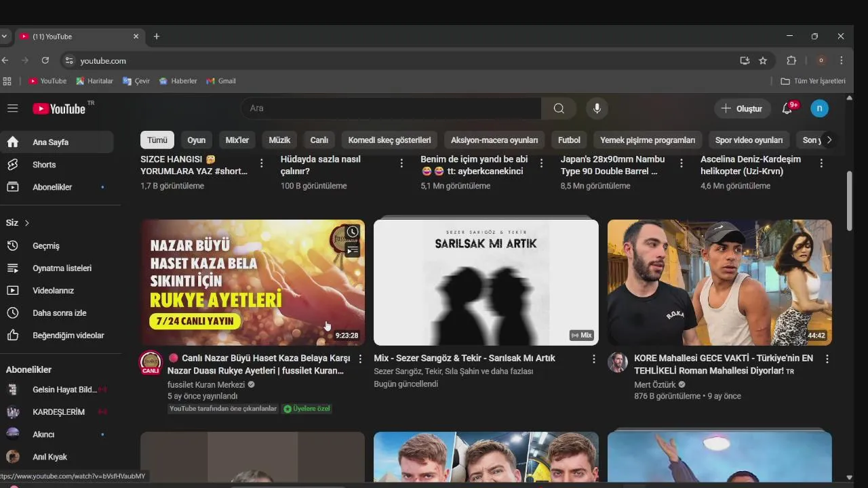Open Akıncı channel subscription
This screenshot has height=488, width=868.
[x=57, y=434]
